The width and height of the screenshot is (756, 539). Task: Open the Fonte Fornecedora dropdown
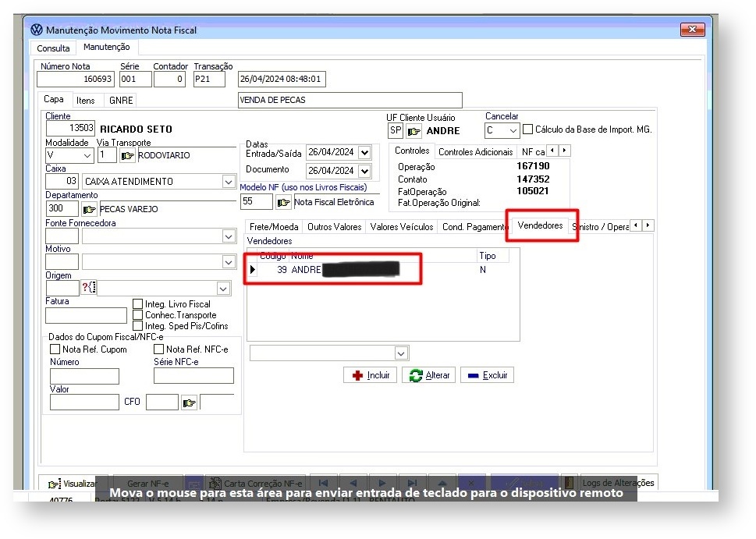pos(229,236)
